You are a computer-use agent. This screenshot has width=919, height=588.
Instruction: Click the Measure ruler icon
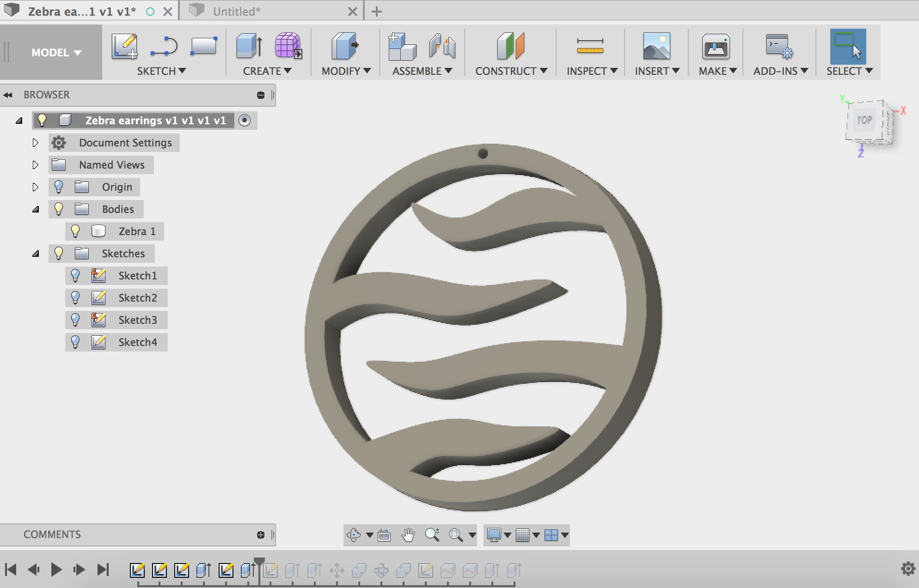pos(590,46)
